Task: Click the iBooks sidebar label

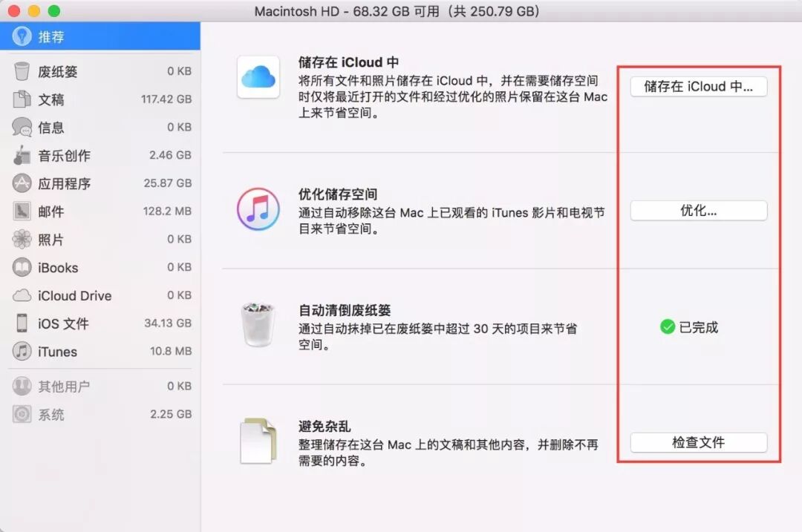Action: pos(58,268)
